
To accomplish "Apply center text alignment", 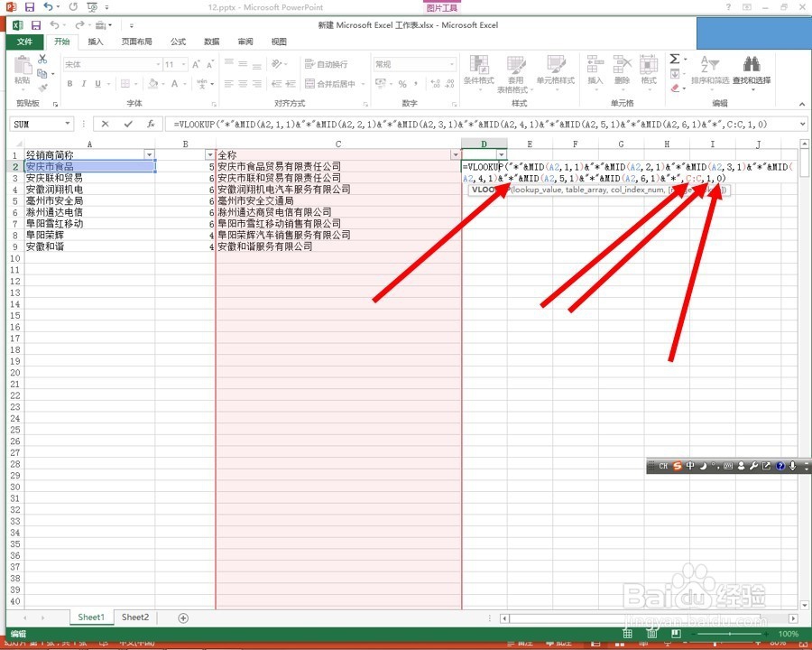I will tap(243, 83).
